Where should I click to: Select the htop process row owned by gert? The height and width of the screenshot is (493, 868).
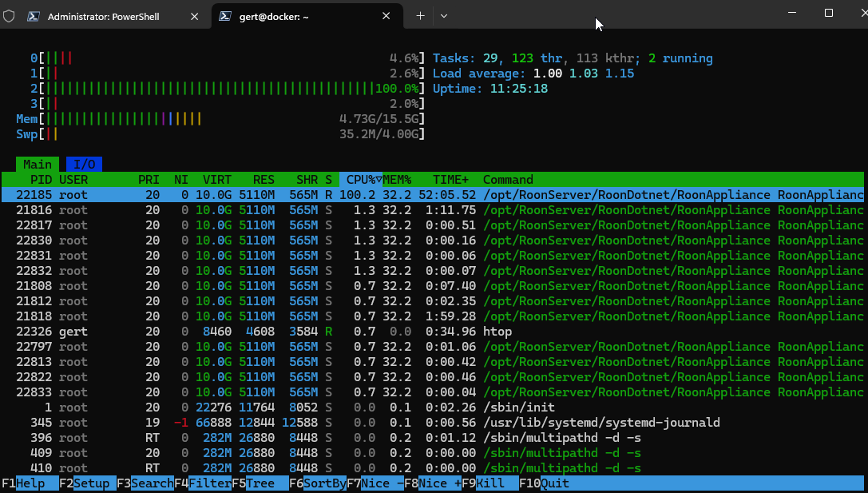[432, 332]
